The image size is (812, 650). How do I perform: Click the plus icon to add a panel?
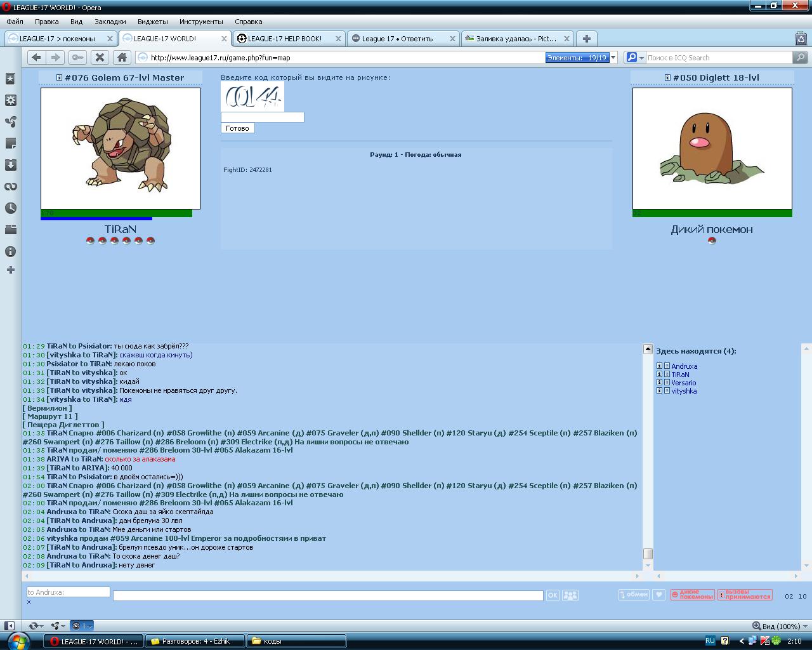(x=10, y=270)
